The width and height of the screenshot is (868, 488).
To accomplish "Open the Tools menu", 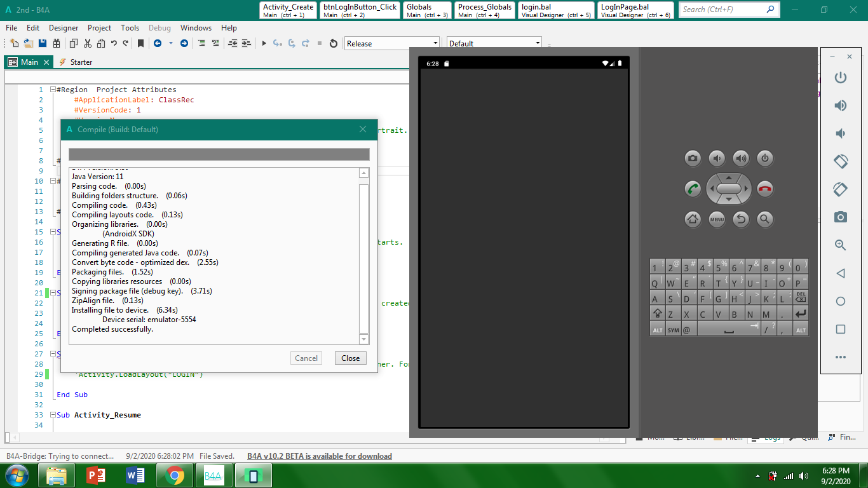I will click(x=130, y=28).
